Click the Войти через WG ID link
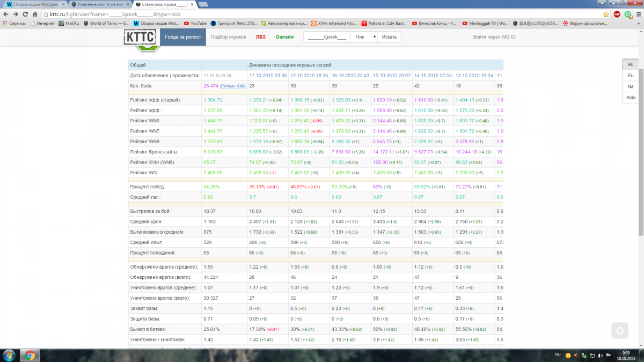 [494, 37]
